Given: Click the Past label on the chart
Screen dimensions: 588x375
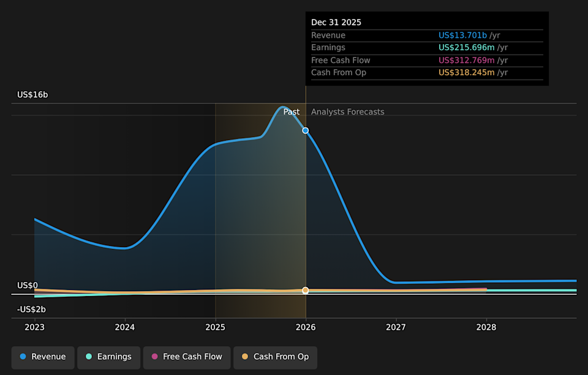Looking at the screenshot, I should coord(292,112).
